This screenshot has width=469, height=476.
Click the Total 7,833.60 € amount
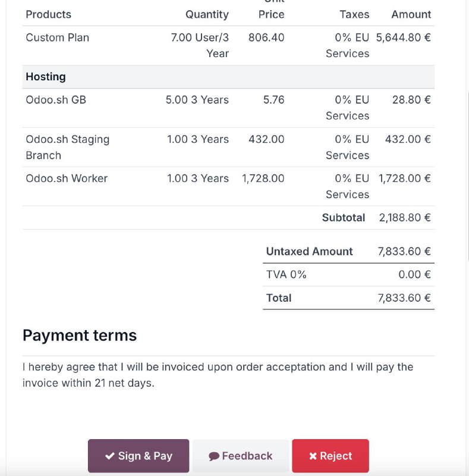click(404, 298)
